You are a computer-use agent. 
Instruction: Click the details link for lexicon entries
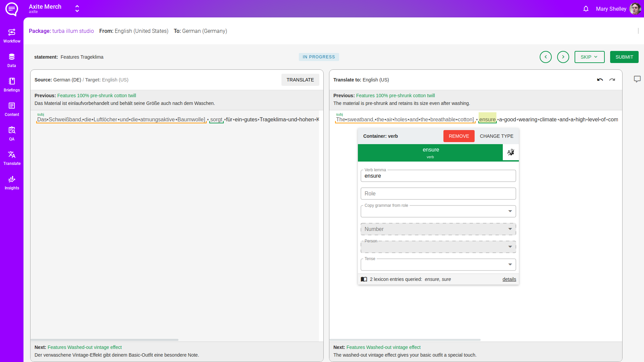point(509,279)
